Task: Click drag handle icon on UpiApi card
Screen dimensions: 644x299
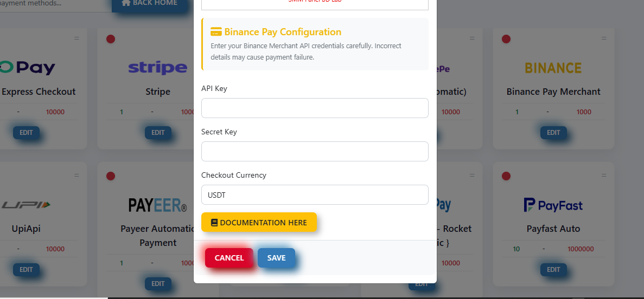Action: (76, 175)
